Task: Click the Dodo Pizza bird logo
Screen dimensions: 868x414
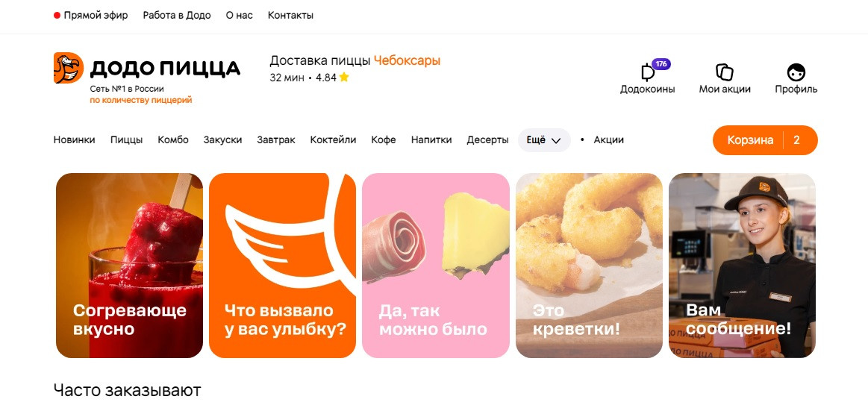Action: [x=69, y=68]
